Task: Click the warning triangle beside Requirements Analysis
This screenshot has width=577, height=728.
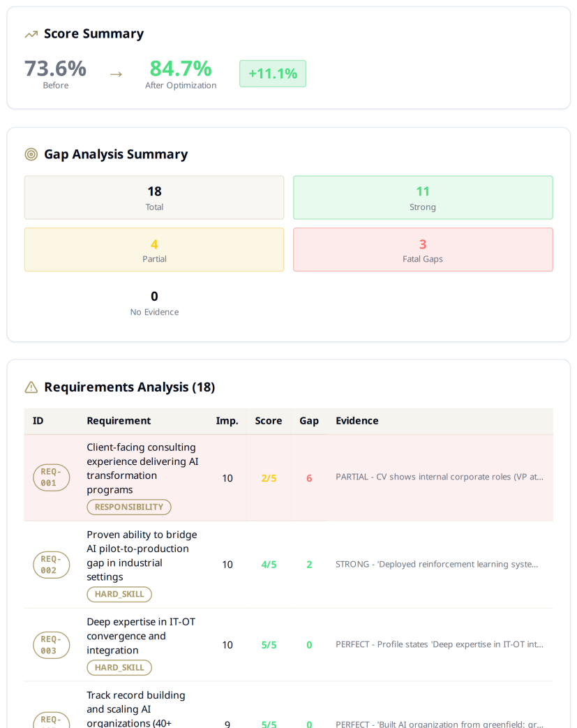Action: (31, 387)
